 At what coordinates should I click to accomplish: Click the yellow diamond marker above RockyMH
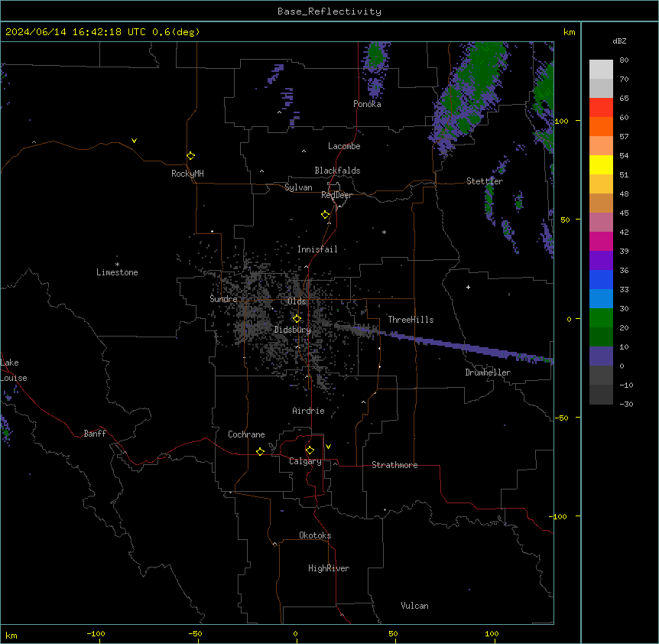[x=190, y=156]
